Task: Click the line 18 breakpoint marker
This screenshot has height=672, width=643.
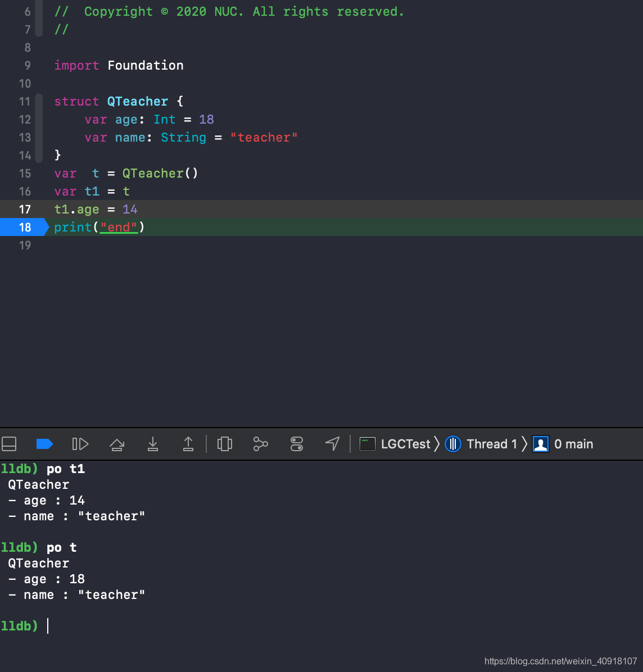Action: coord(24,227)
